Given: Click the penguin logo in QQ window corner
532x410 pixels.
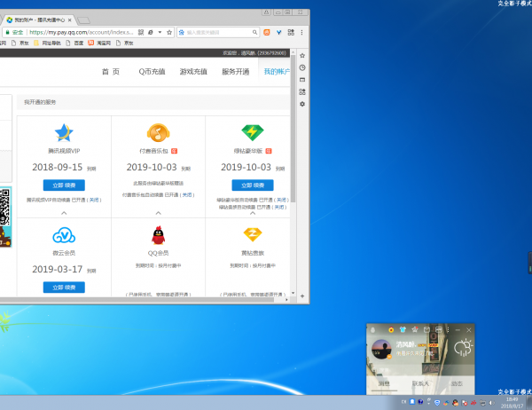Looking at the screenshot, I should [x=373, y=330].
